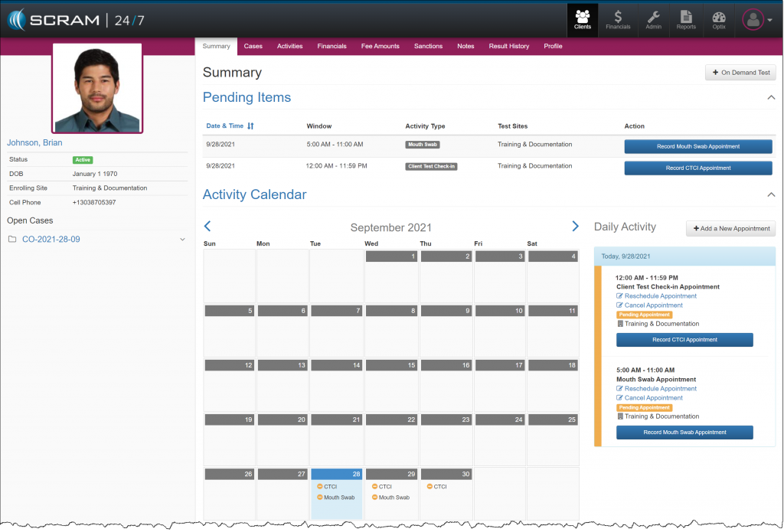Select the CTCI marker on September 28
This screenshot has height=532, width=784.
[329, 486]
